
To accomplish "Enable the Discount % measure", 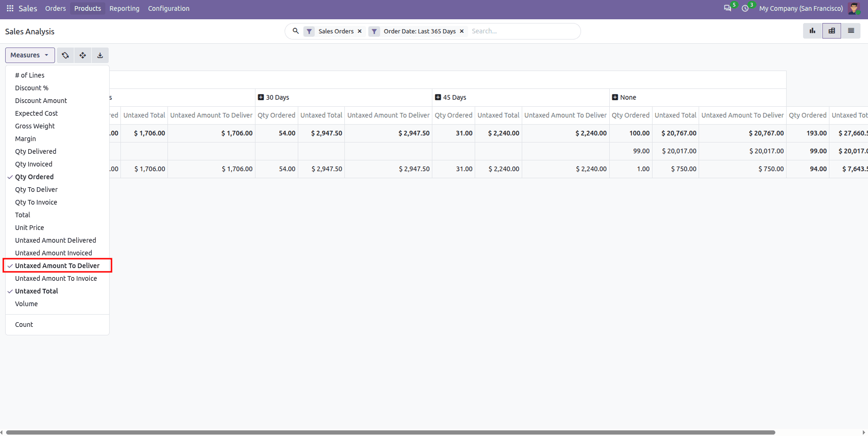I will point(57,88).
